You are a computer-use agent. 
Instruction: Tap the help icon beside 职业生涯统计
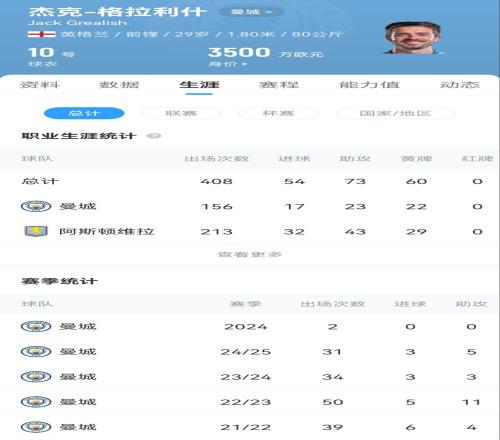tap(154, 136)
